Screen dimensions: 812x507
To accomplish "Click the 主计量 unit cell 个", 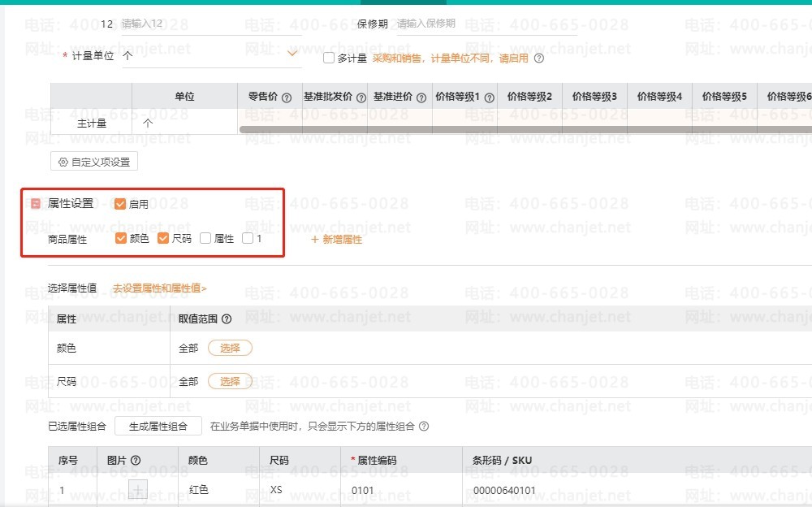I will click(x=184, y=123).
